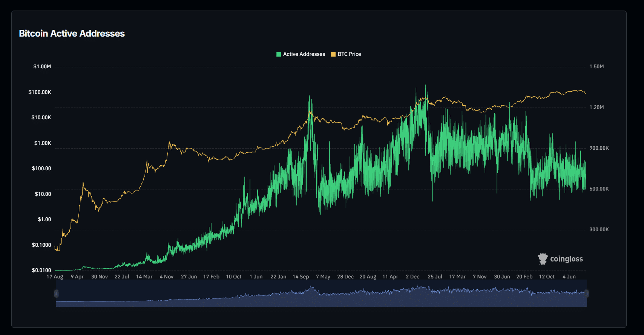This screenshot has height=335, width=644.
Task: Grab the right range slider handle
Action: pyautogui.click(x=586, y=294)
